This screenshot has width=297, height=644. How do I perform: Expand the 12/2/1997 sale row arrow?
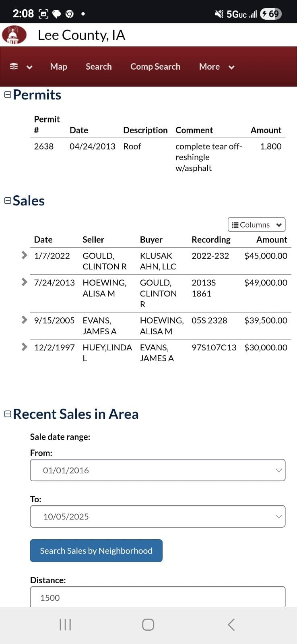pyautogui.click(x=25, y=347)
